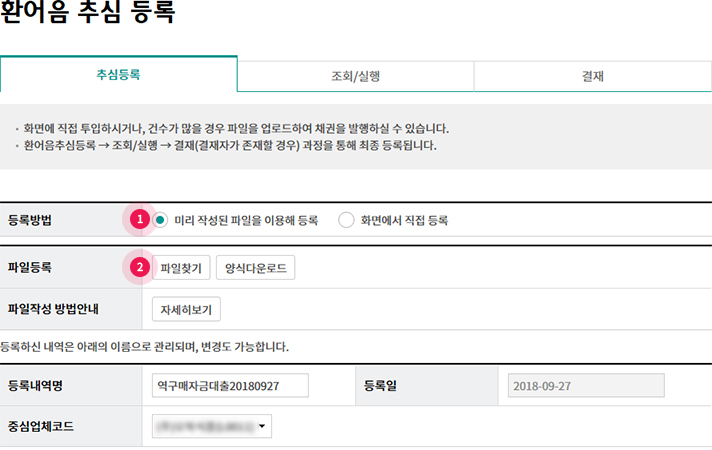Viewport: 712px width, 450px height.
Task: Open 자세히보기 for file writing guide
Action: pyautogui.click(x=186, y=309)
